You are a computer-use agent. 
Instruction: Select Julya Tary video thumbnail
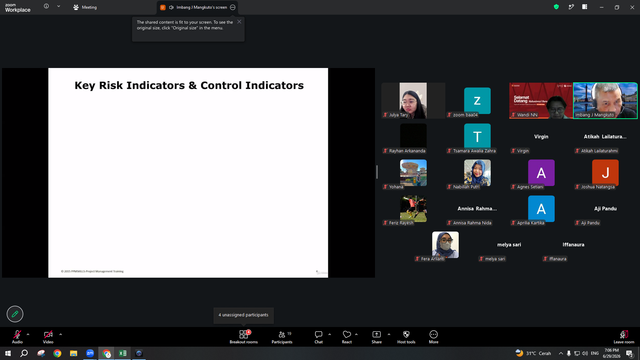[x=413, y=100]
